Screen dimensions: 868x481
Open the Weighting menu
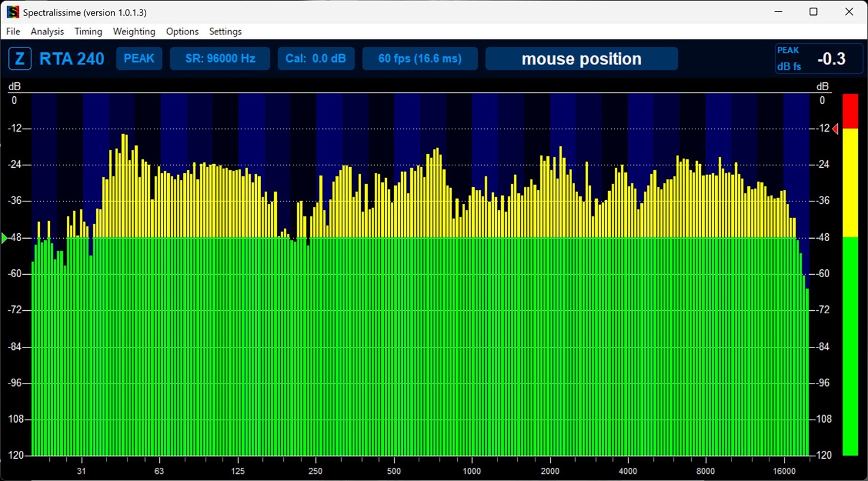pos(134,31)
